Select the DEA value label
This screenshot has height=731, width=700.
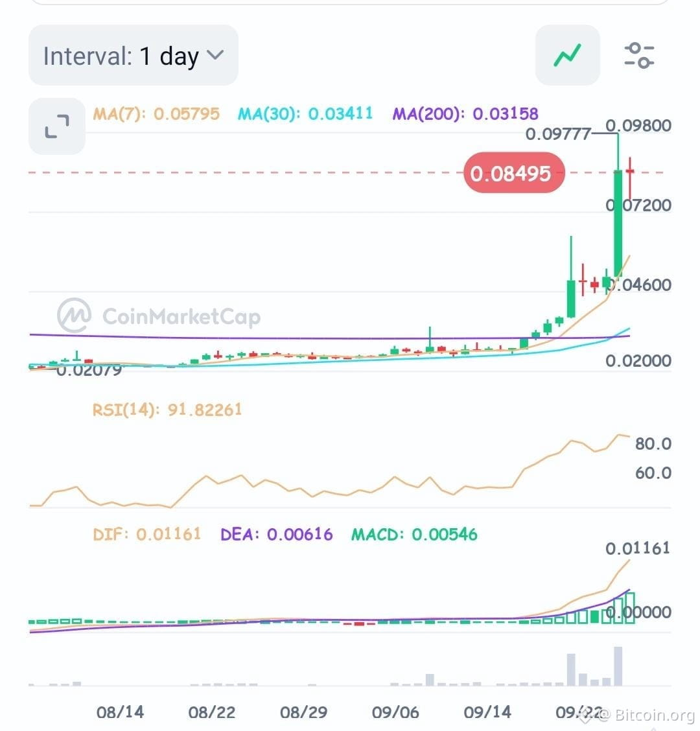click(x=277, y=534)
